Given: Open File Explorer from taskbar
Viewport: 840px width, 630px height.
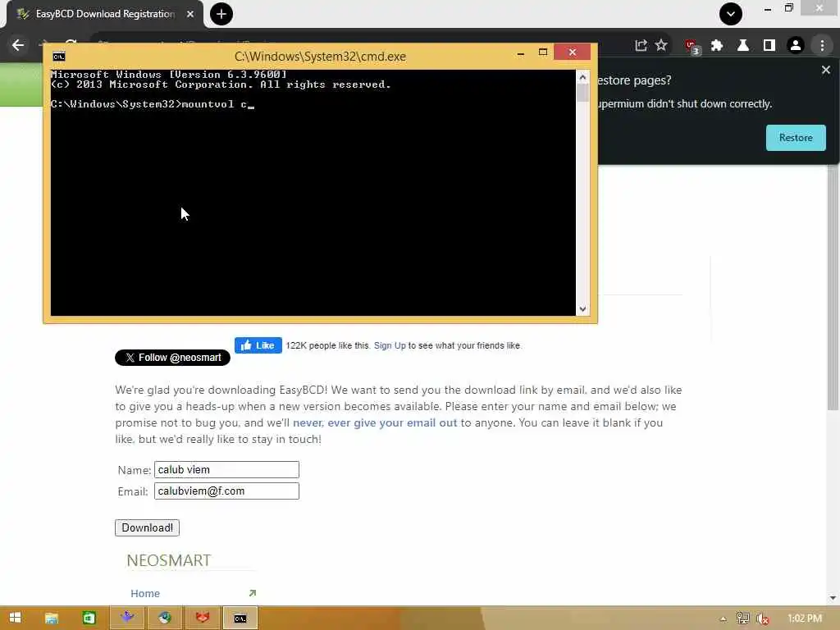Looking at the screenshot, I should (x=52, y=618).
